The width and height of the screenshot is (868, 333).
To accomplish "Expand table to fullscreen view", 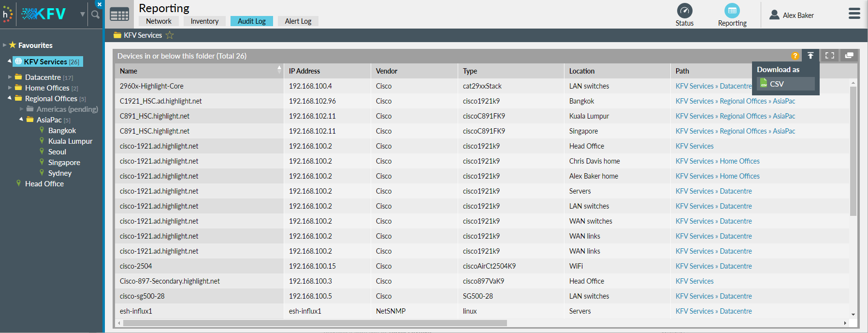I will (830, 56).
